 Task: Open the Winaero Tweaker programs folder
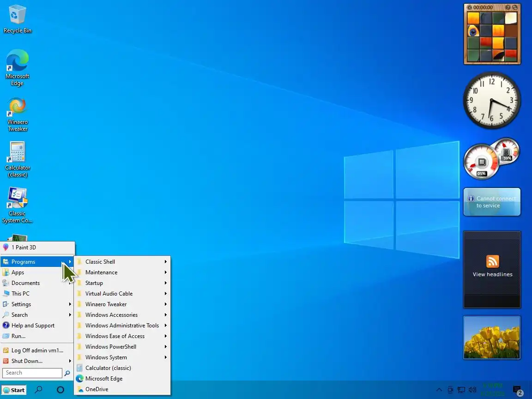tap(122, 304)
